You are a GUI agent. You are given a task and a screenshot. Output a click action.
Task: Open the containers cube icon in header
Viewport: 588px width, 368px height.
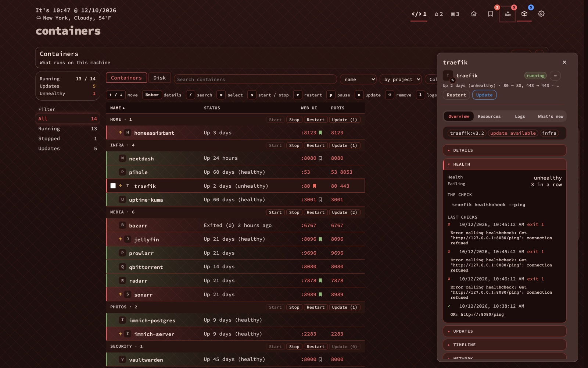524,14
